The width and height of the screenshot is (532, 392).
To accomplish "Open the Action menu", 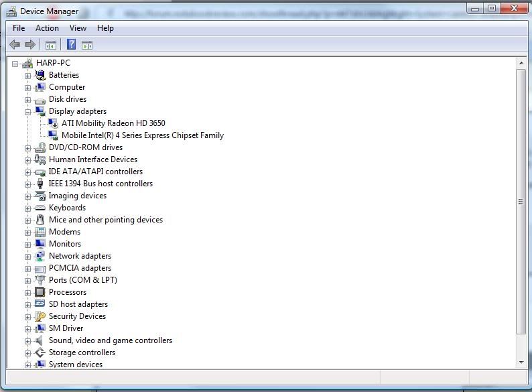I will (47, 28).
